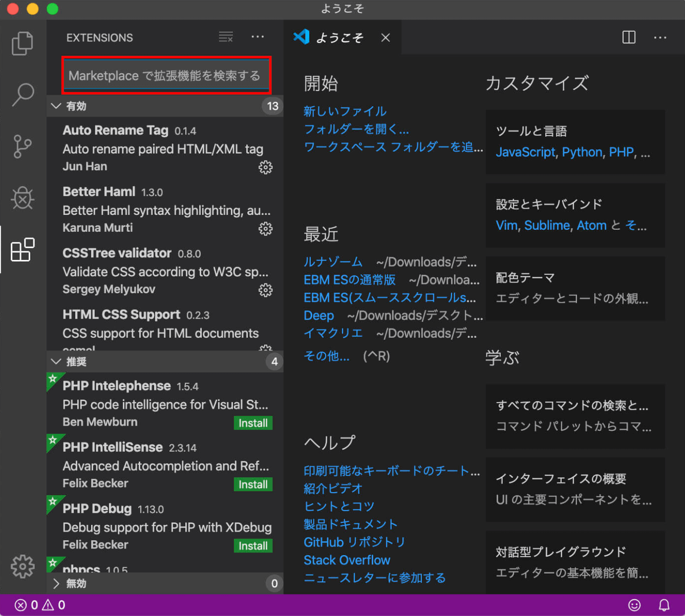Open 紹介ビデオ help link
Viewport: 685px width, 616px height.
click(x=333, y=489)
